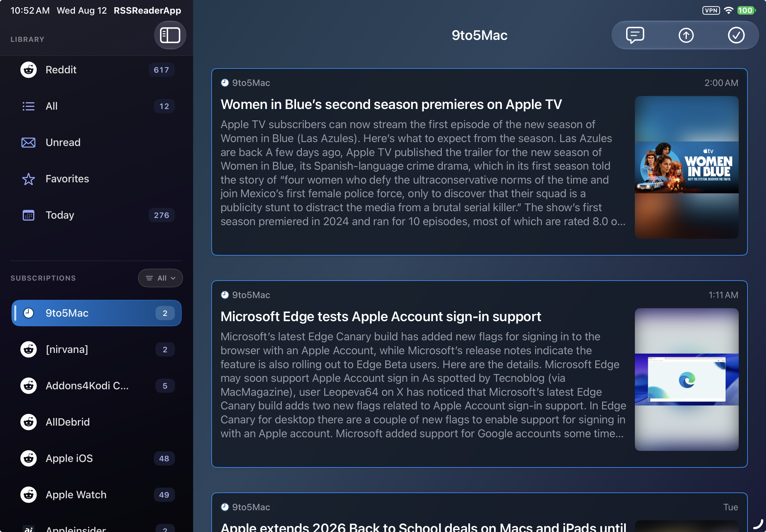This screenshot has width=766, height=532.
Task: Click the Reddit 617 unread count badge
Action: pyautogui.click(x=161, y=70)
